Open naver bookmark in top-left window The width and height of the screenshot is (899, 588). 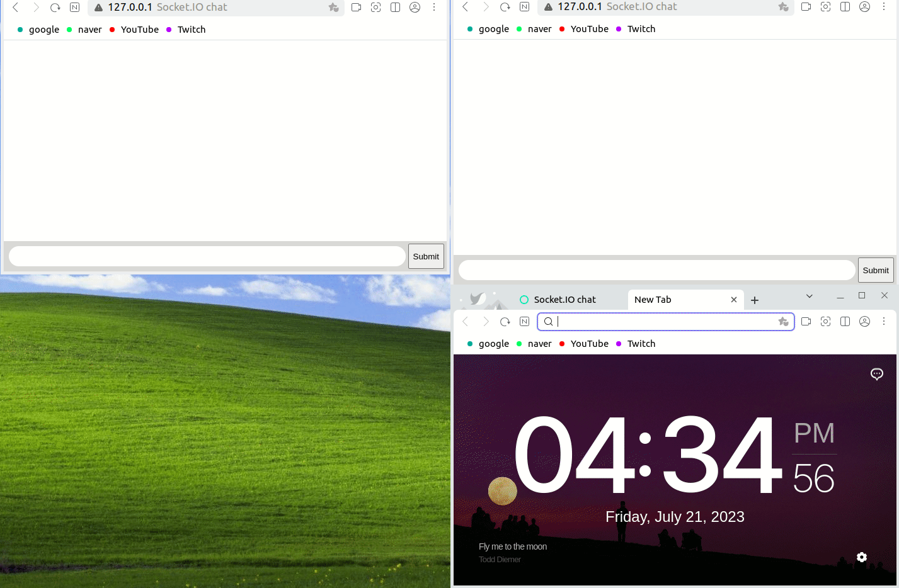tap(84, 30)
